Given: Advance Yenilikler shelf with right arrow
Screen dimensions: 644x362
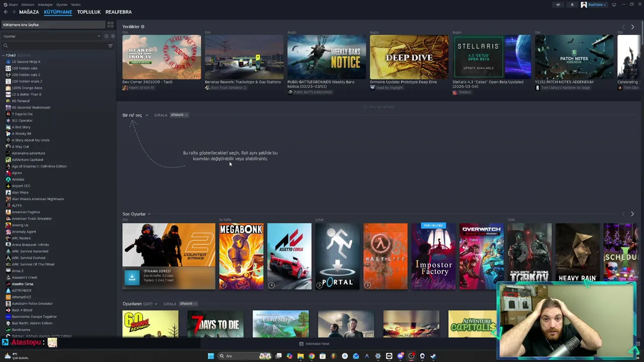Looking at the screenshot, I should click(x=632, y=27).
